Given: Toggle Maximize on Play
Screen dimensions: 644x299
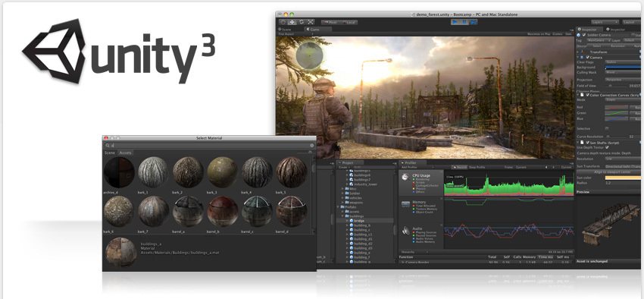Looking at the screenshot, I should [x=539, y=34].
